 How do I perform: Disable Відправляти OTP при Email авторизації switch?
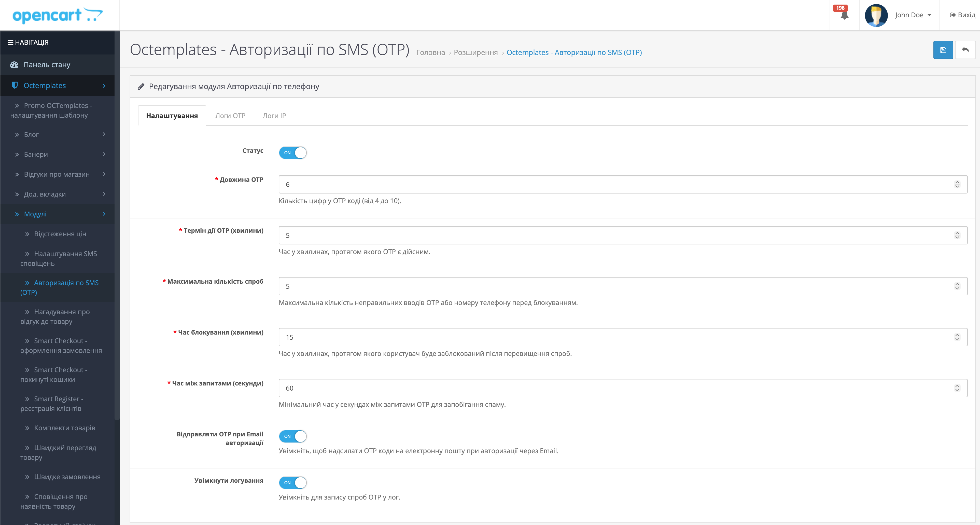[x=292, y=436]
